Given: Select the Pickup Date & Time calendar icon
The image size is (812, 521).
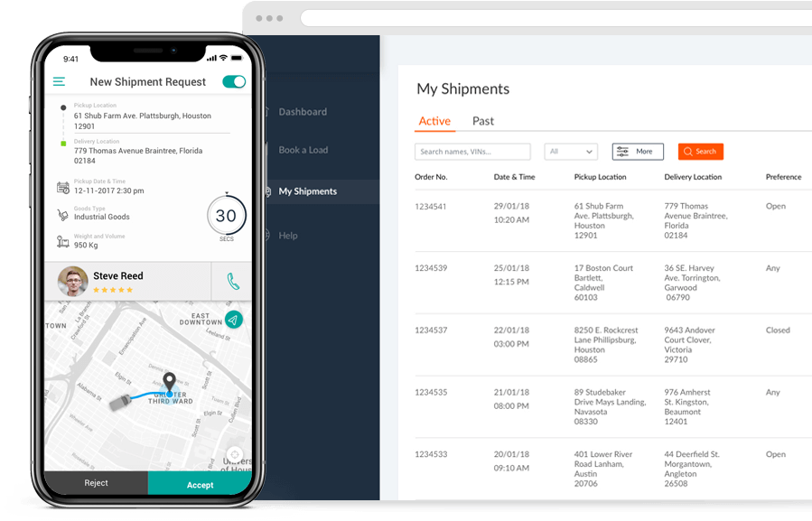Looking at the screenshot, I should click(x=62, y=187).
